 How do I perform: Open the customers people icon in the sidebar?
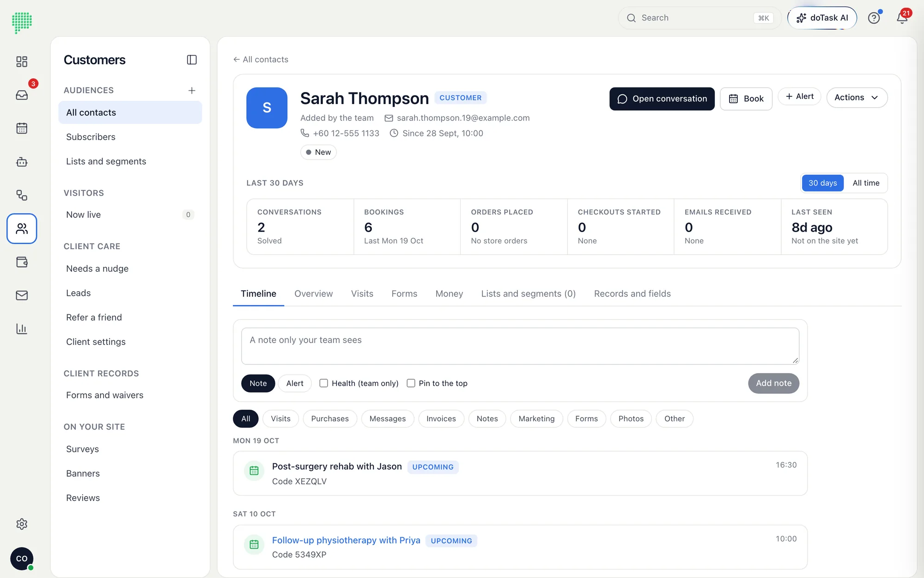pyautogui.click(x=22, y=228)
